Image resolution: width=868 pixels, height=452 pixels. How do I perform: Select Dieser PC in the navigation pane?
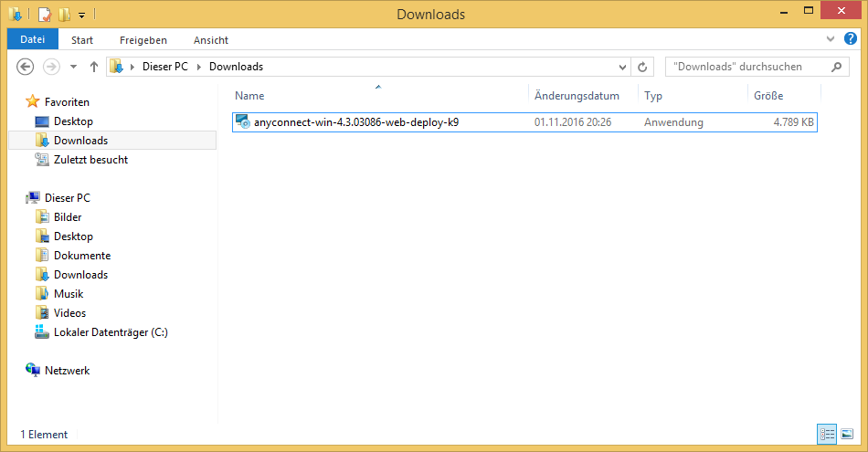[x=67, y=198]
